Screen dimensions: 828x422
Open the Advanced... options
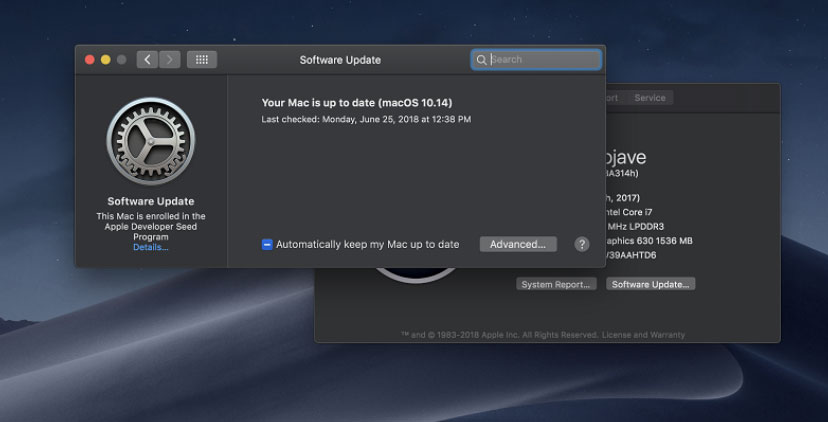point(518,244)
